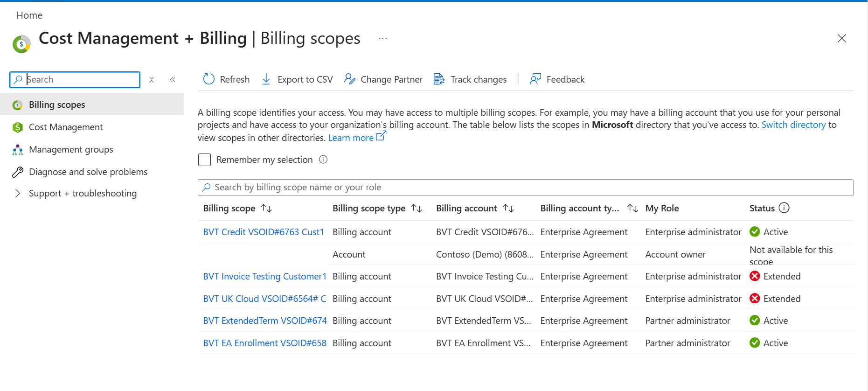Click the green Active icon for BVT Credit row
868x391 pixels.
click(755, 232)
